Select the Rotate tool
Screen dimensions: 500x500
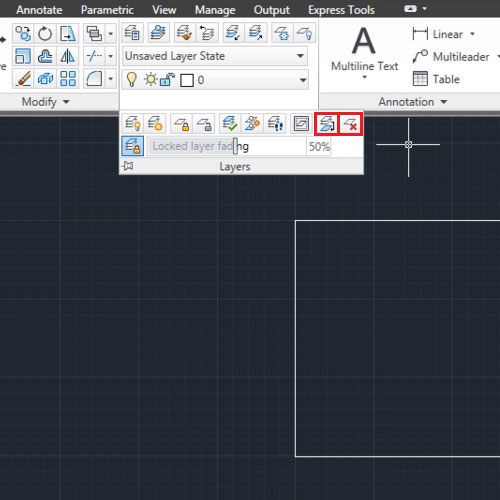[45, 33]
